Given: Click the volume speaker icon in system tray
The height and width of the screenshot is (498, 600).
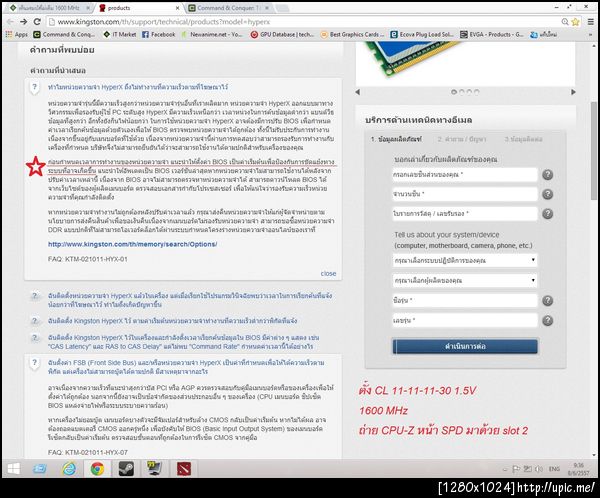Looking at the screenshot, I should pos(539,469).
